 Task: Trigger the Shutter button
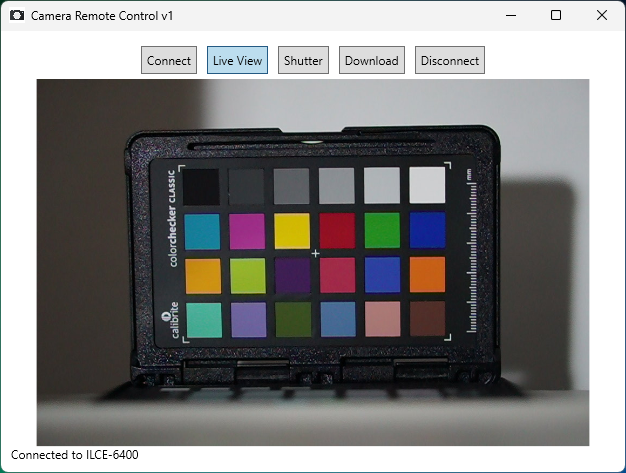303,60
